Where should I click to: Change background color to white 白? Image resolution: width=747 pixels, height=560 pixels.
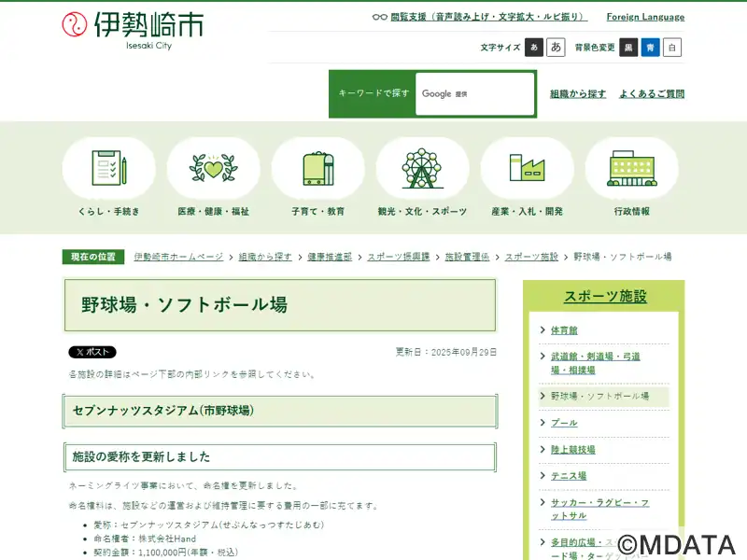pos(672,48)
